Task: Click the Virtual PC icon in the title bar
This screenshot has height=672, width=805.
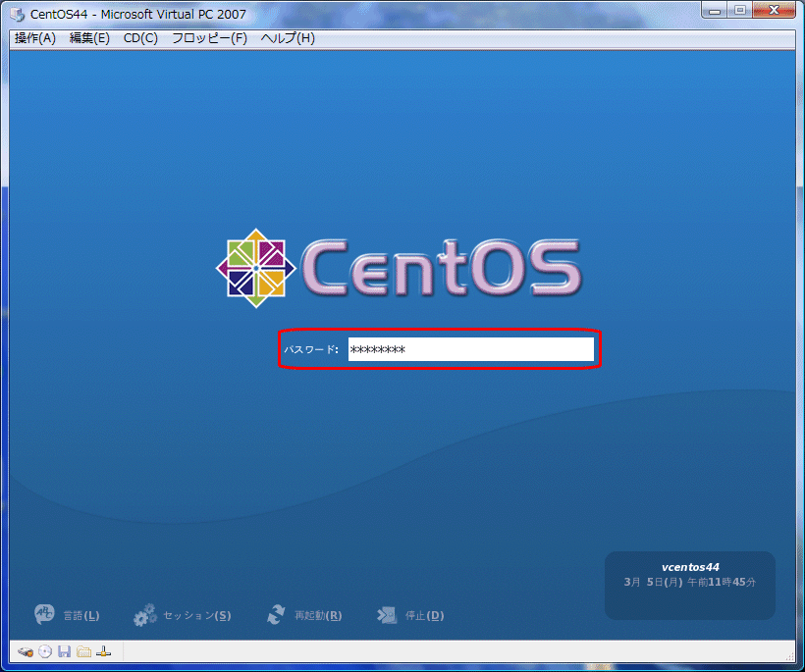Action: [18, 15]
